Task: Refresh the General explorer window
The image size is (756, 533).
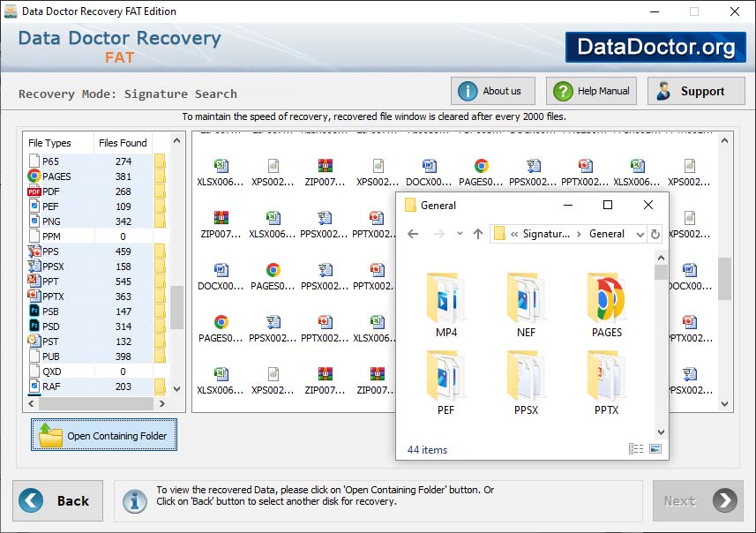Action: [655, 234]
